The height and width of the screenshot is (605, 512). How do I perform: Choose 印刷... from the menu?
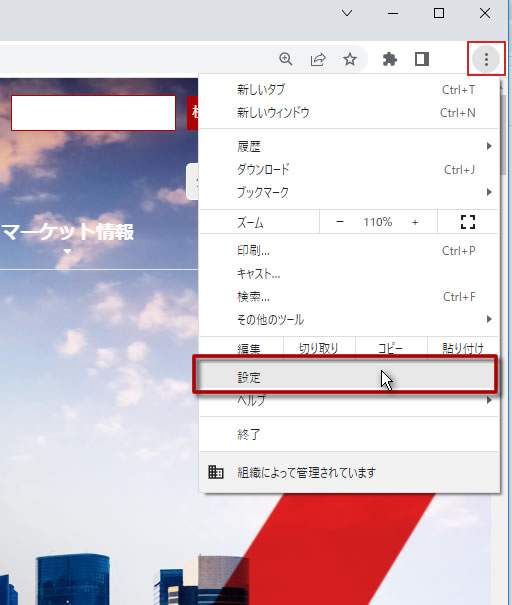coord(349,251)
